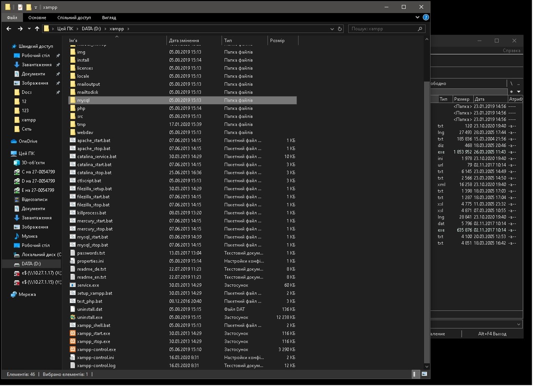Go back with the left arrow
The height and width of the screenshot is (392, 535).
[9, 29]
